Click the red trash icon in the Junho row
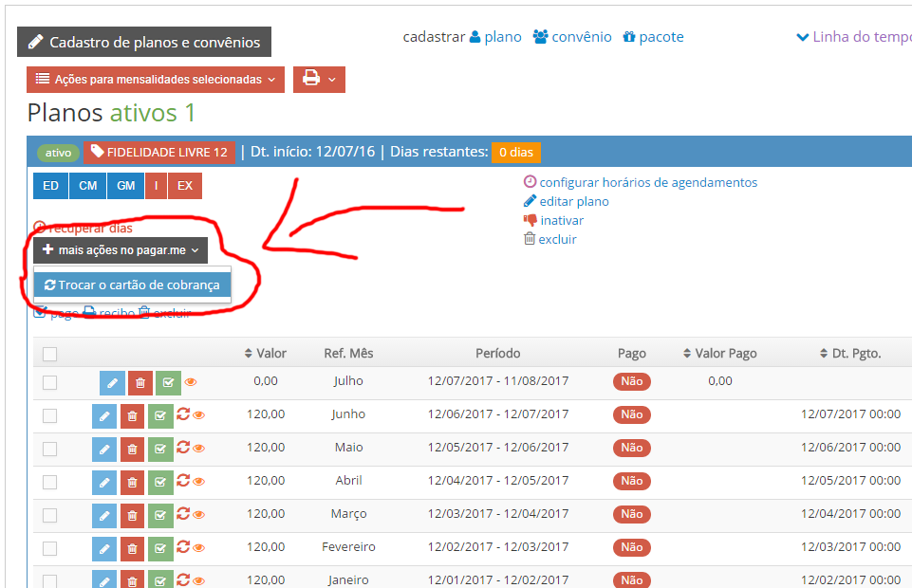Viewport: 912px width, 588px height. (x=133, y=415)
